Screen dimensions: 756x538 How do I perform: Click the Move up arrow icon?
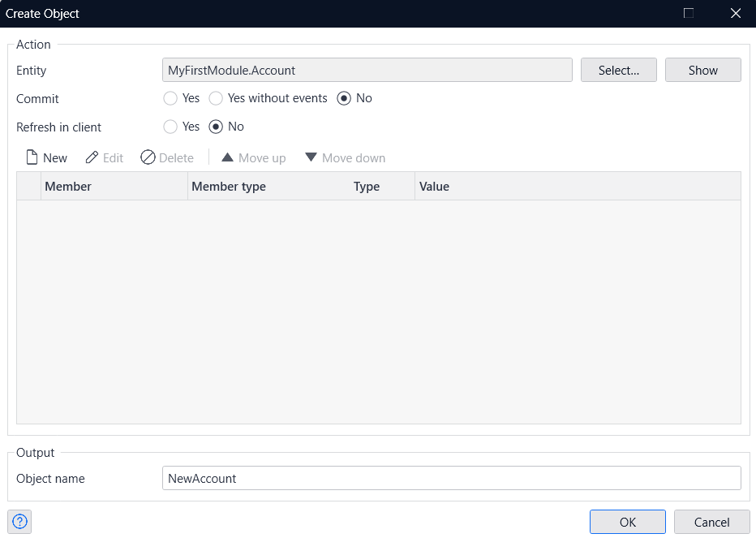[227, 157]
